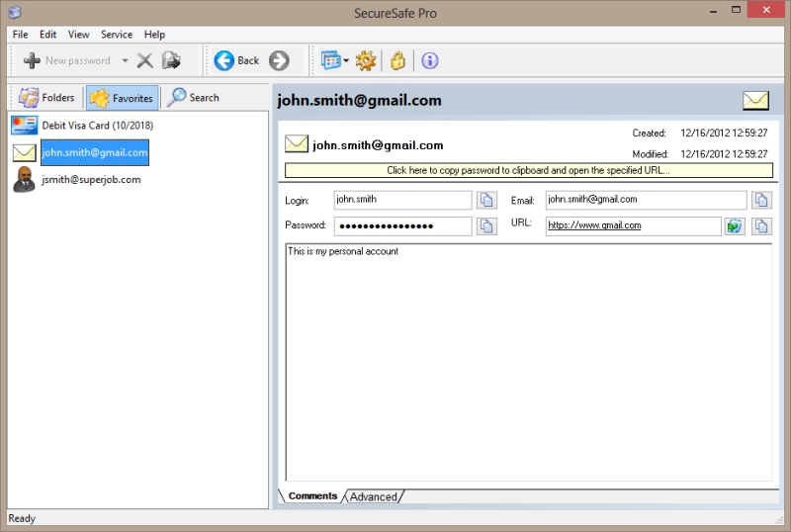This screenshot has height=532, width=791.
Task: Click the New password plus icon
Action: point(32,60)
